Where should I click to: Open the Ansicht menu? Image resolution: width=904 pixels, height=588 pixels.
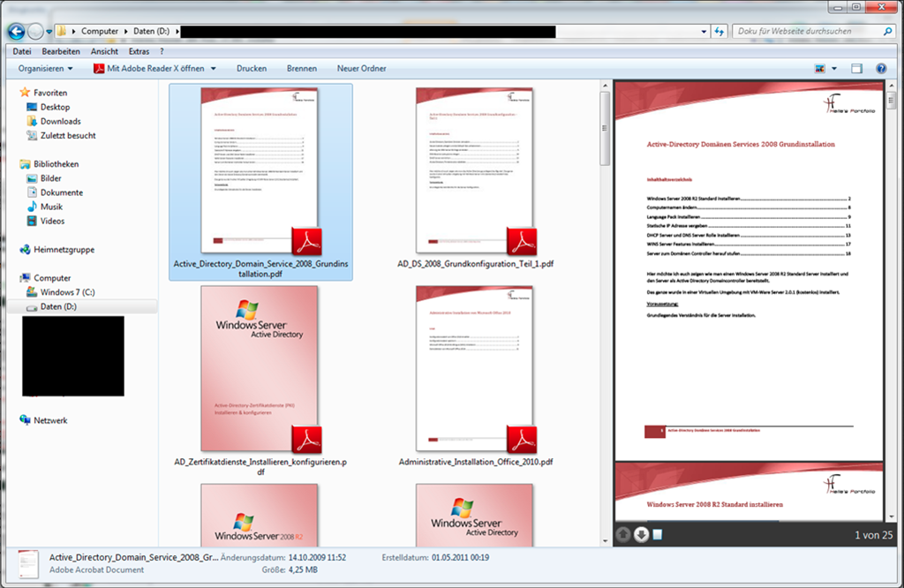(104, 51)
